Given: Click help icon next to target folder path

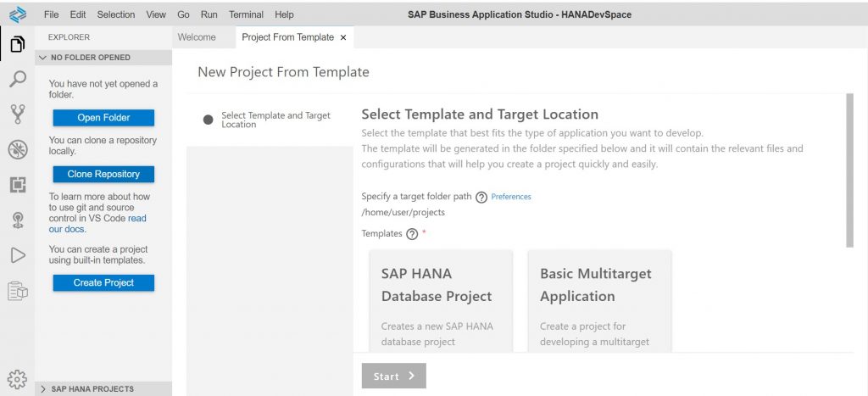Looking at the screenshot, I should (x=481, y=198).
